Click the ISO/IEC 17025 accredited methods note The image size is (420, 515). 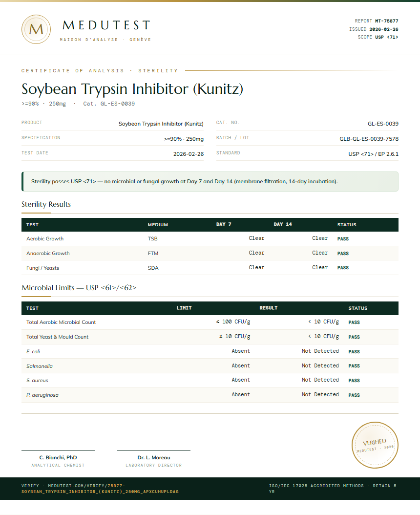pyautogui.click(x=333, y=489)
